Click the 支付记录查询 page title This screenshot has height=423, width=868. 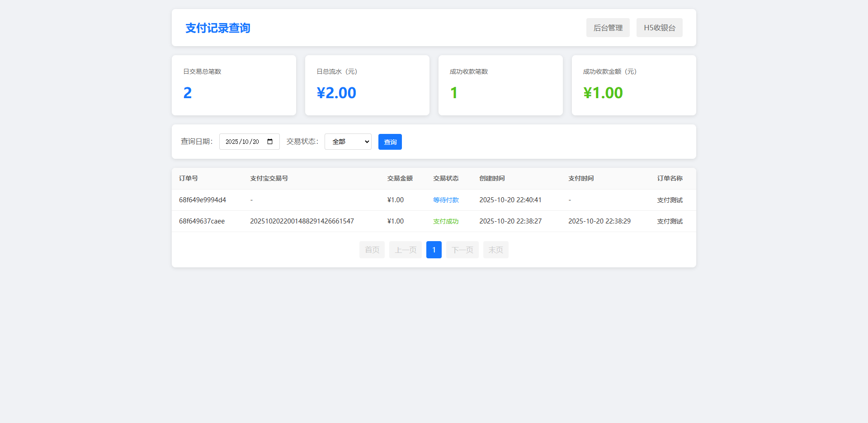click(218, 28)
